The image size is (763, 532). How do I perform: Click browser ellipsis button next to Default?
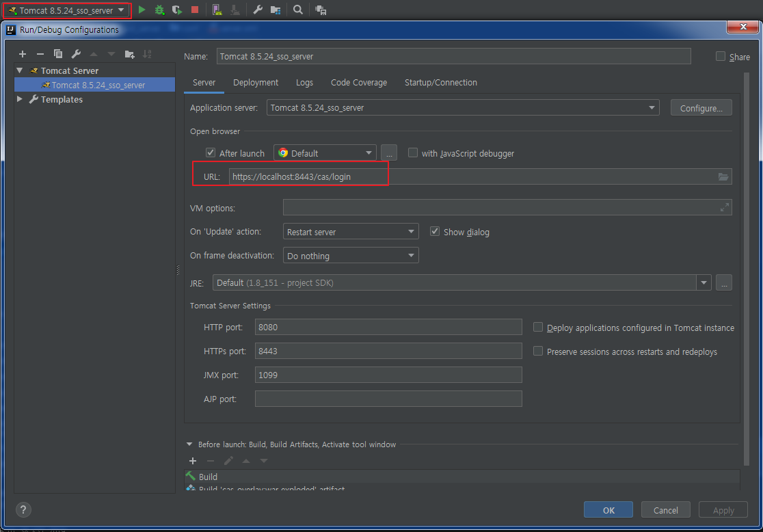[389, 153]
